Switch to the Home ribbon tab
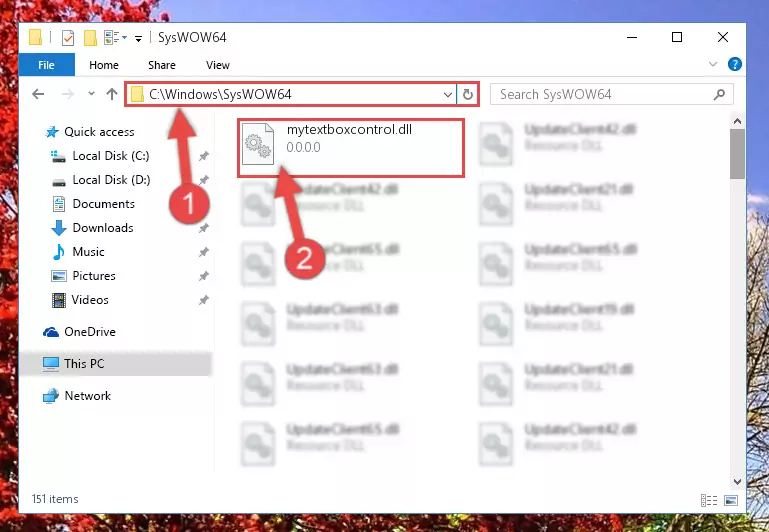Image resolution: width=769 pixels, height=532 pixels. [103, 65]
